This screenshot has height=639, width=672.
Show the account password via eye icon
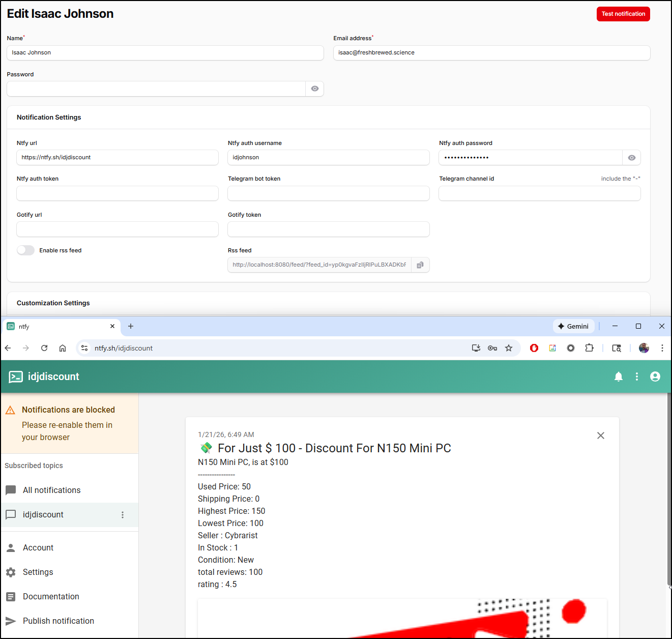tap(314, 89)
